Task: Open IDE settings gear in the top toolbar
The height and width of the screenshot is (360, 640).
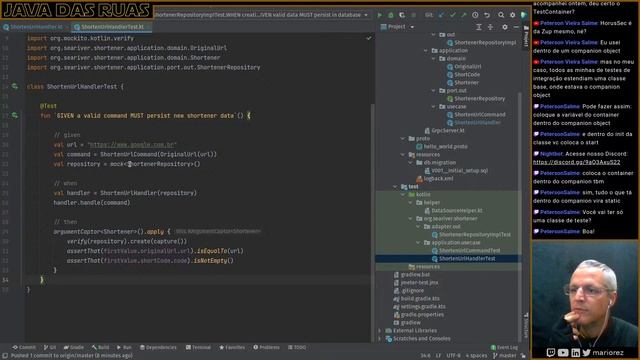Action: coord(512,15)
